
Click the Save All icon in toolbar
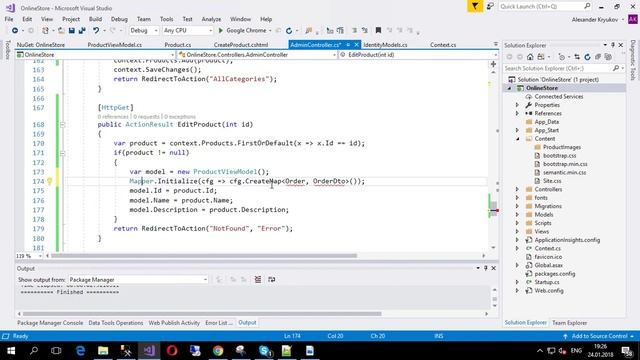(82, 31)
